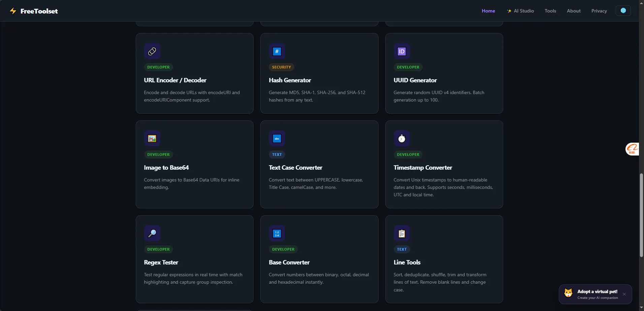Image resolution: width=644 pixels, height=311 pixels.
Task: Open the Line Tools title
Action: (x=407, y=262)
